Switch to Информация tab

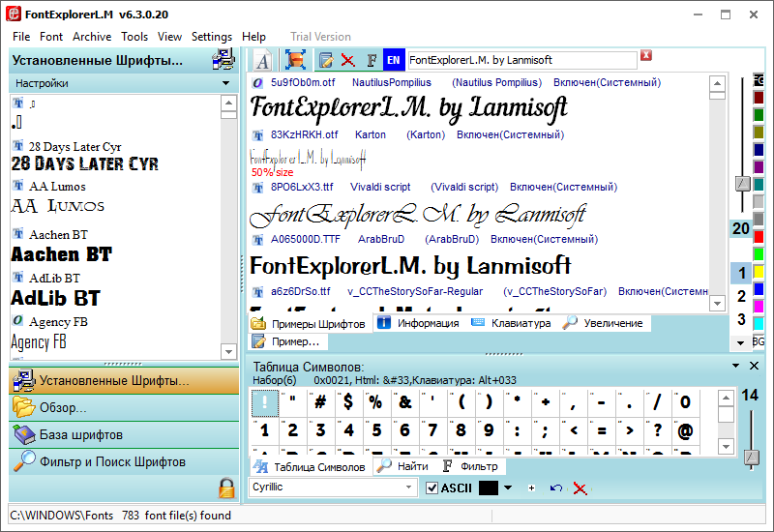pos(419,323)
